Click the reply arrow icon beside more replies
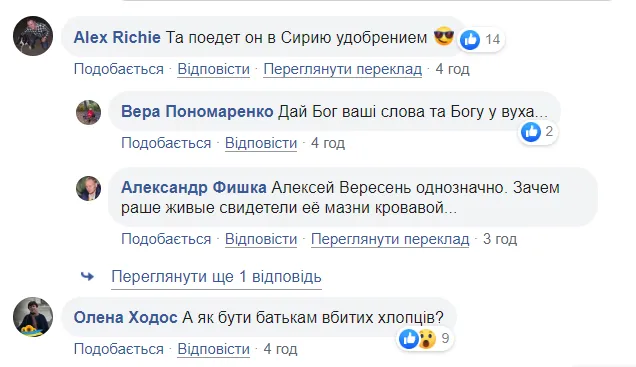Screen dimensions: 636x367 click(87, 277)
